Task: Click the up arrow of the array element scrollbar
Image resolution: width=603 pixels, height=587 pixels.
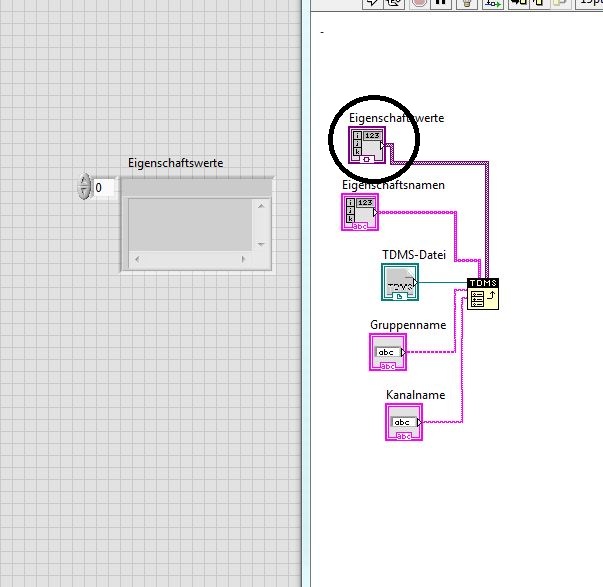Action: coord(261,206)
